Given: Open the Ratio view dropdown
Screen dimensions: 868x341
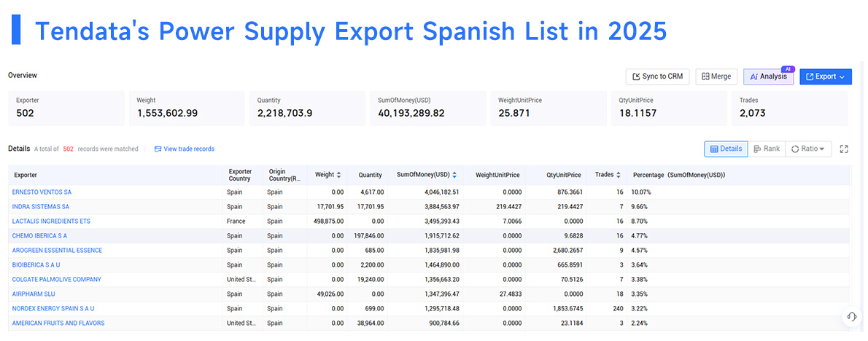Looking at the screenshot, I should pyautogui.click(x=807, y=149).
